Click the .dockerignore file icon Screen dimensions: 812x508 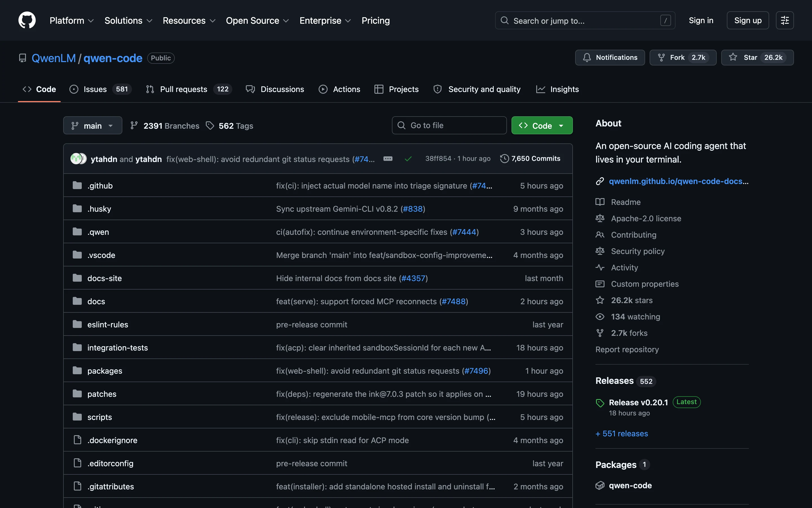(x=78, y=440)
